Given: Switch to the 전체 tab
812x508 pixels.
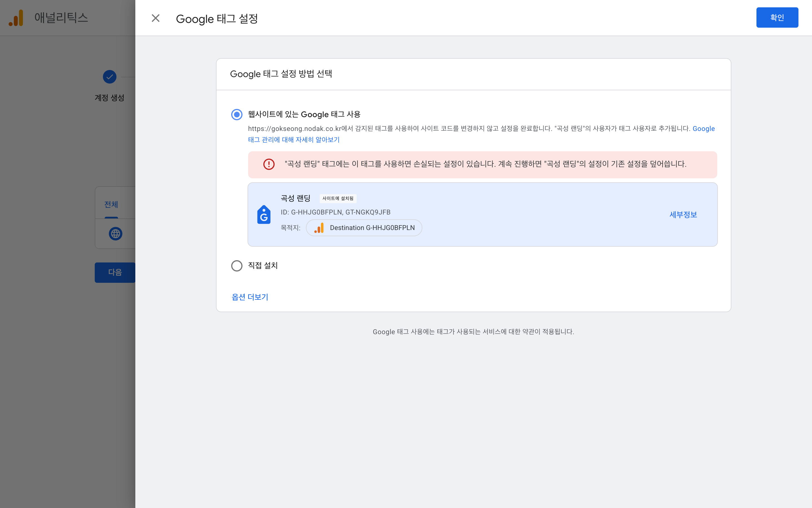Looking at the screenshot, I should click(111, 204).
